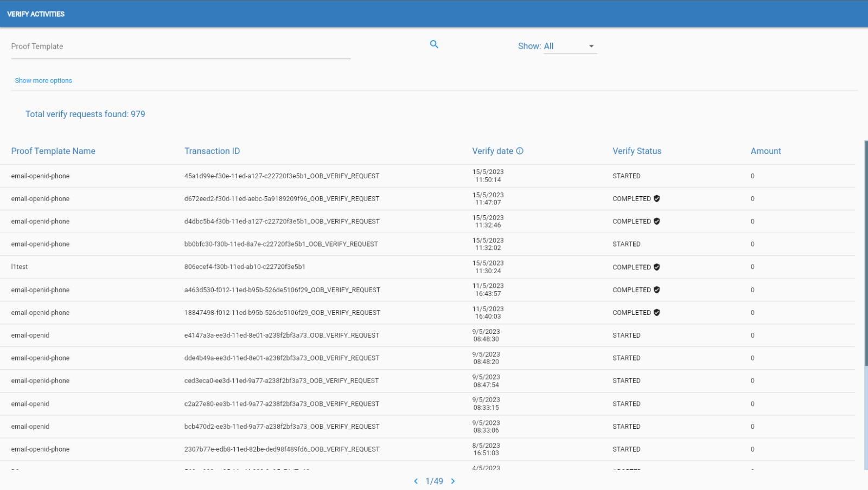Select transaction dde4b49a-ee3d-11ed-8e01 ID
This screenshot has width=868, height=490.
[282, 358]
